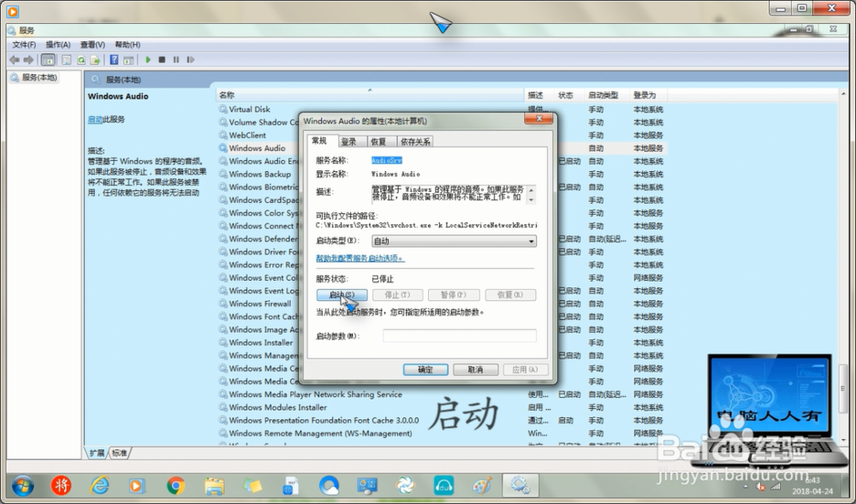Select the Windows Installer service row
Image resolution: width=856 pixels, height=504 pixels.
point(261,342)
